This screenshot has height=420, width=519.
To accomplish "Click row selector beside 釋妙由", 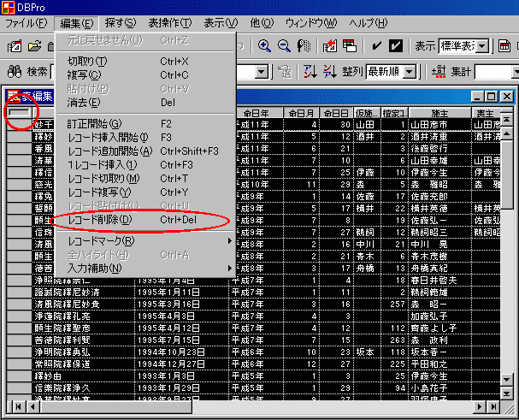I will (x=20, y=376).
